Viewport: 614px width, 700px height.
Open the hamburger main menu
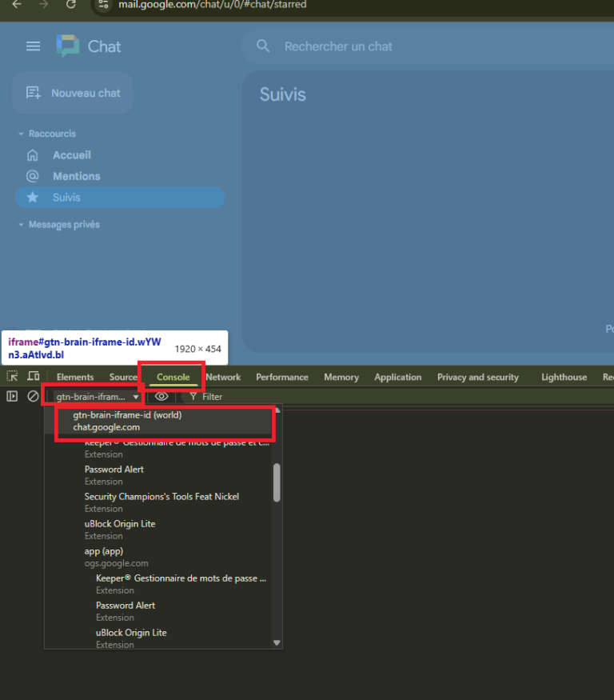(x=33, y=46)
